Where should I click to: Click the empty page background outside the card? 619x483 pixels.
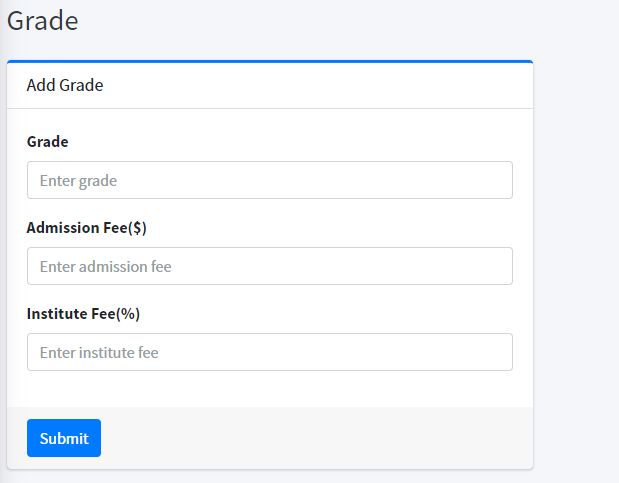(576, 250)
